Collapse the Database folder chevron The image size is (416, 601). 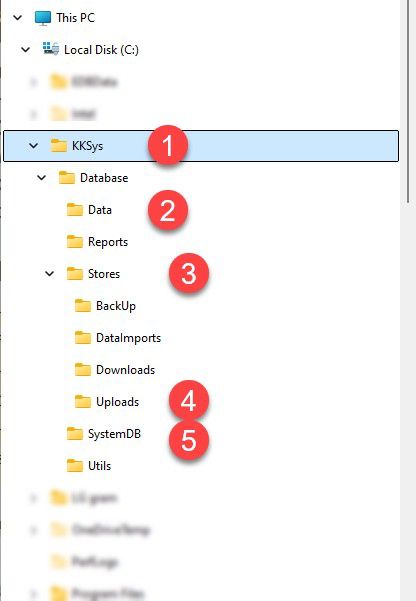click(x=42, y=177)
